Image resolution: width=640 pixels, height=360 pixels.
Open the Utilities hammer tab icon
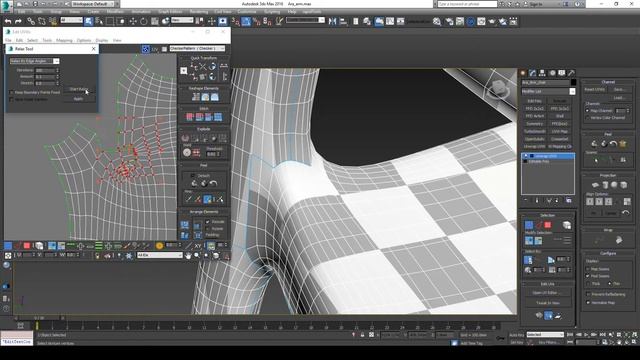coord(571,73)
